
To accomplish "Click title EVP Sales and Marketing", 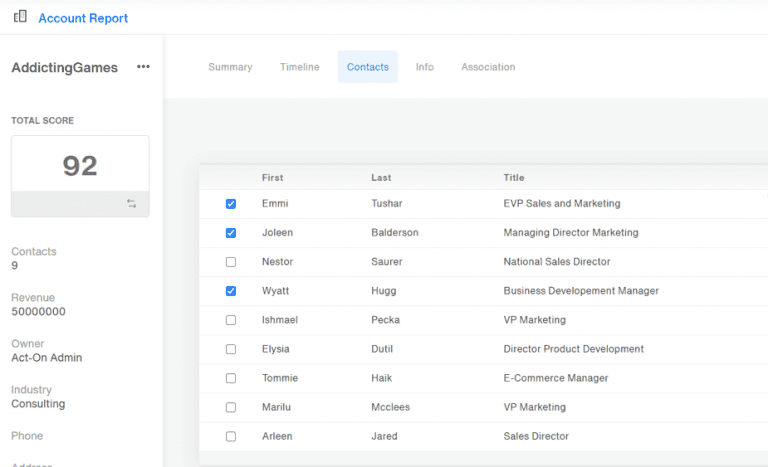I will [562, 203].
